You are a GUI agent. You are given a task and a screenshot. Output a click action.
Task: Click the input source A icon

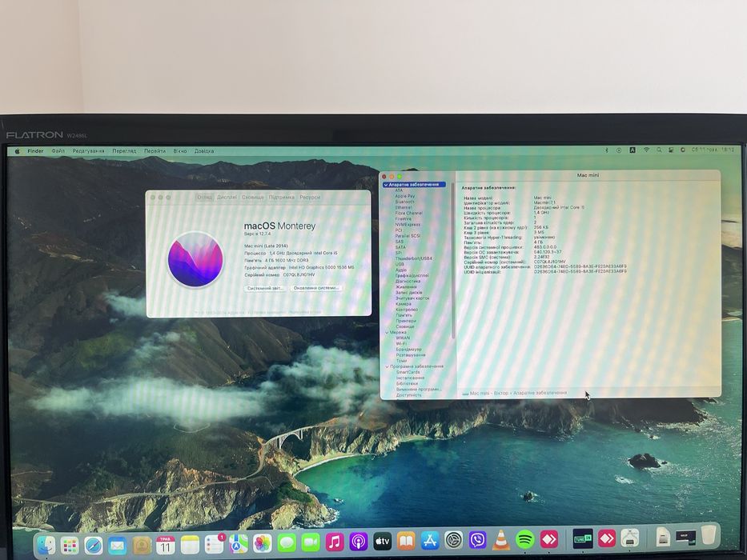pyautogui.click(x=633, y=150)
